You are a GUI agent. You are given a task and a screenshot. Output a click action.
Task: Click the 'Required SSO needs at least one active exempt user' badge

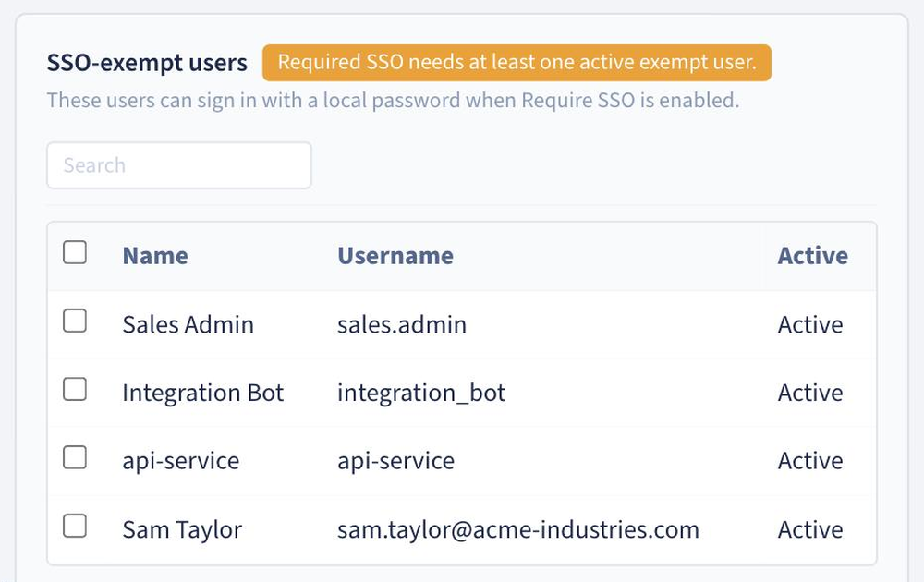[517, 63]
